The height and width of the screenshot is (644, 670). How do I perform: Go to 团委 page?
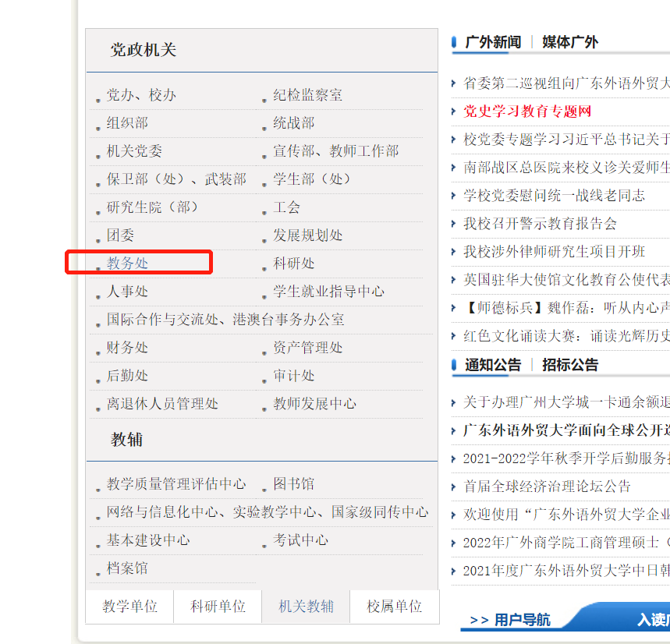pos(120,235)
